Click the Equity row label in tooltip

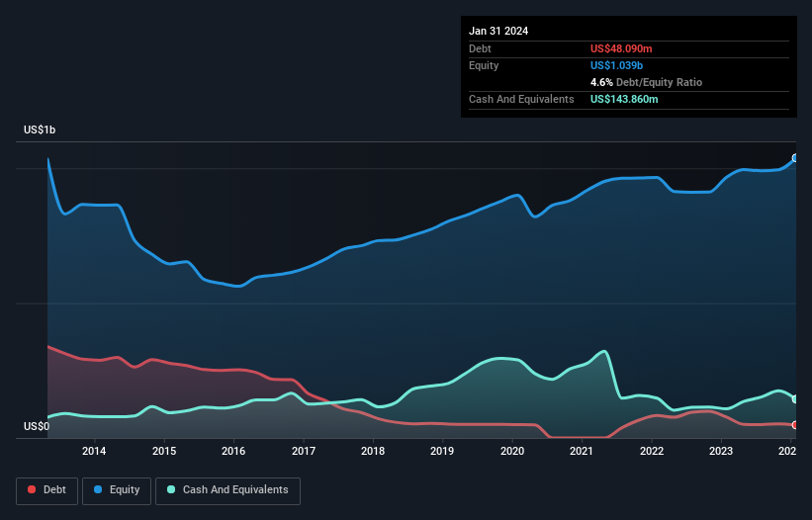click(x=484, y=65)
